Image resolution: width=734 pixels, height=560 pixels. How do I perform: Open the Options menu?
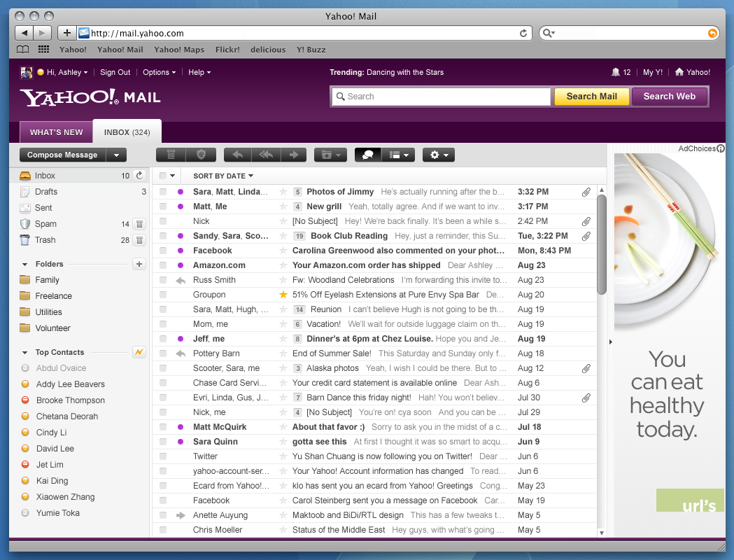(159, 72)
